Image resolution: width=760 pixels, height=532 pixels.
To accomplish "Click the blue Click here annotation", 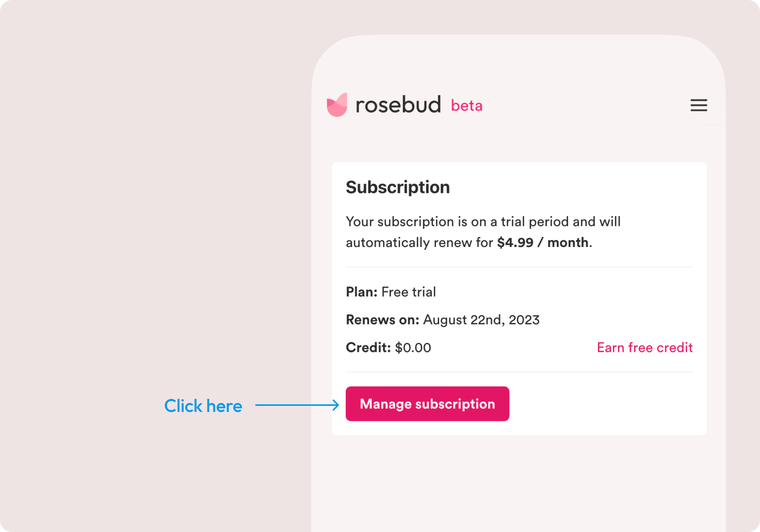I will pyautogui.click(x=203, y=406).
